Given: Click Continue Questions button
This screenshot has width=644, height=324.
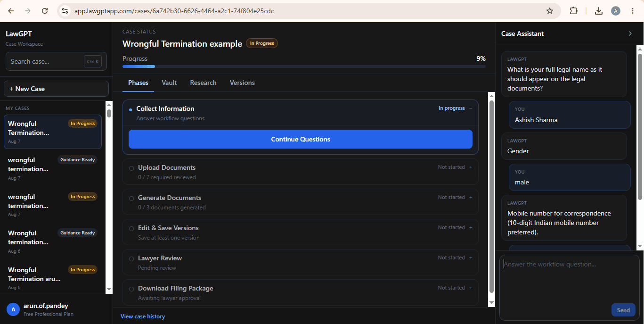Looking at the screenshot, I should coord(301,139).
